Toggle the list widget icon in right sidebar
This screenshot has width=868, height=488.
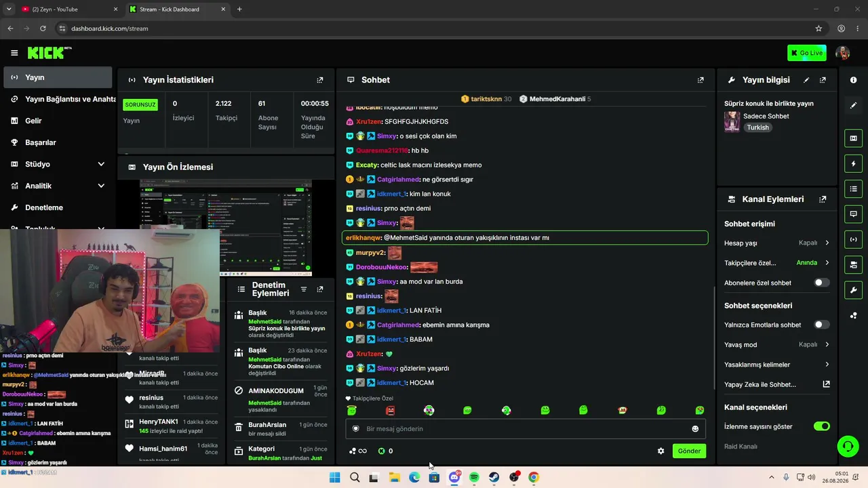(853, 188)
